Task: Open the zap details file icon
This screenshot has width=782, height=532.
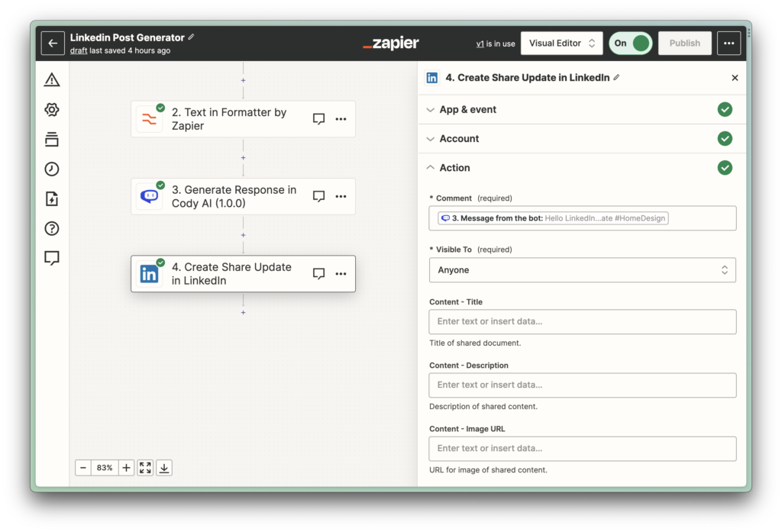Action: pos(52,199)
